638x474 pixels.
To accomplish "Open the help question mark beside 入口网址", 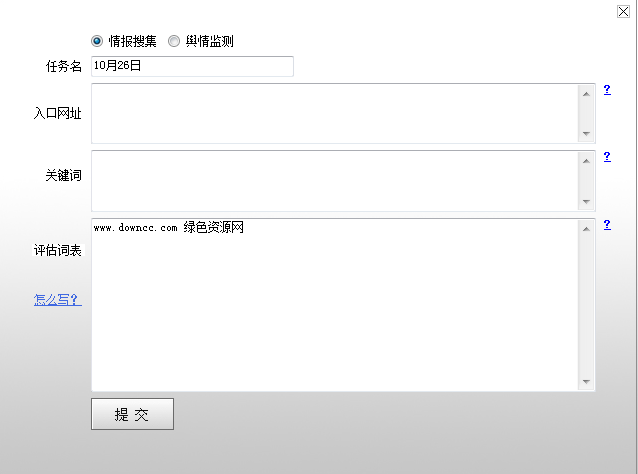I will [x=607, y=90].
